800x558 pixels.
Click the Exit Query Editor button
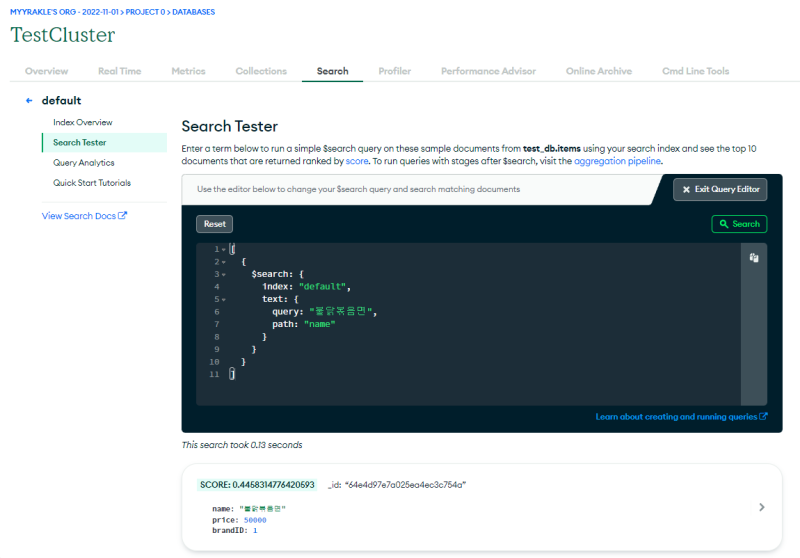coord(720,189)
